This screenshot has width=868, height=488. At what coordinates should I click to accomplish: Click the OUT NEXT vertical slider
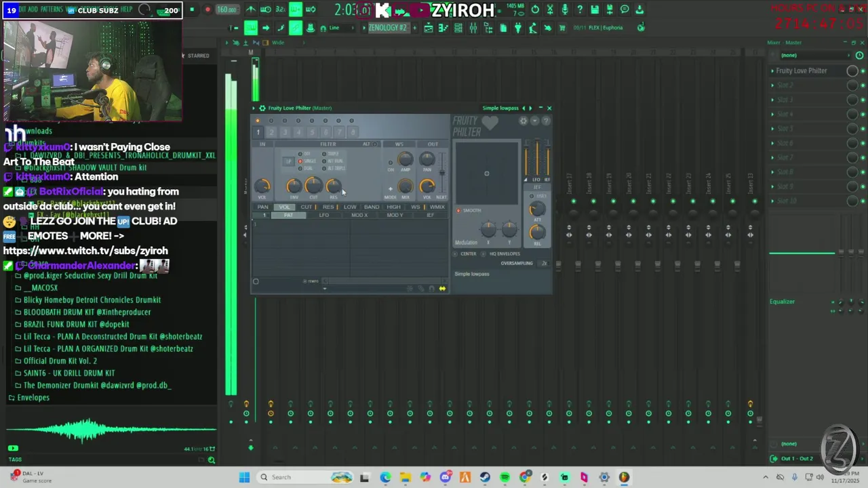[442, 173]
